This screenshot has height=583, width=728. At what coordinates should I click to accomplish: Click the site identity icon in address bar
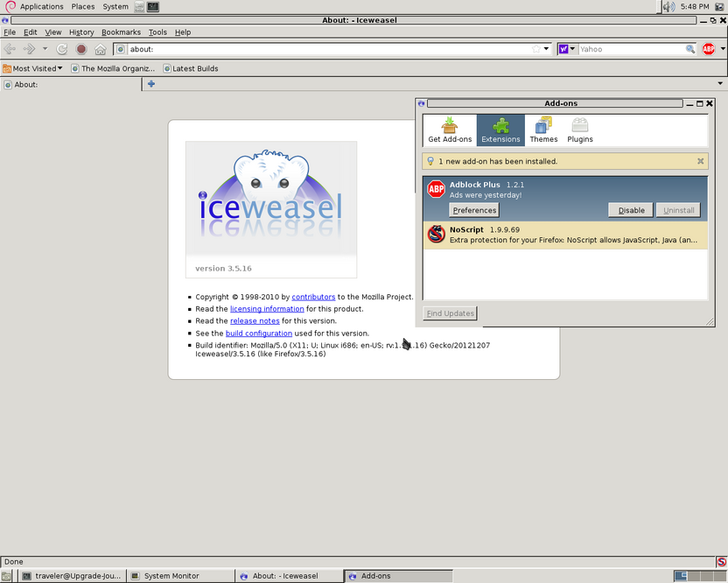(x=121, y=49)
